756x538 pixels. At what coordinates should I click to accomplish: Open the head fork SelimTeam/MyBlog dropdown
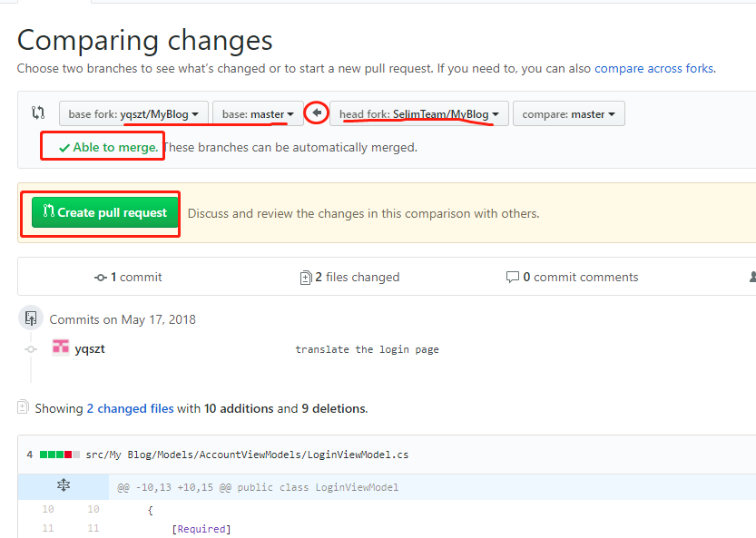(418, 112)
